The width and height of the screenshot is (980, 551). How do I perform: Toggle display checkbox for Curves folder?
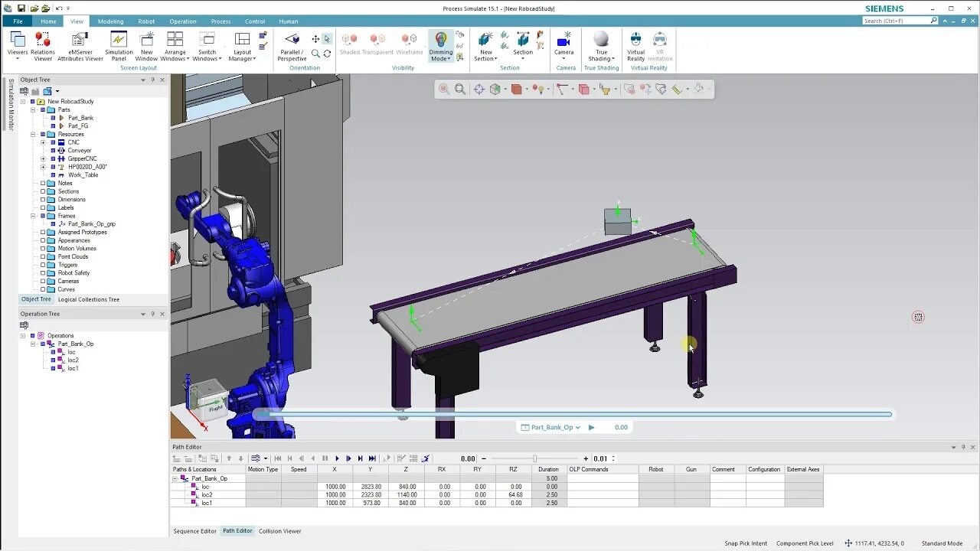(x=43, y=289)
